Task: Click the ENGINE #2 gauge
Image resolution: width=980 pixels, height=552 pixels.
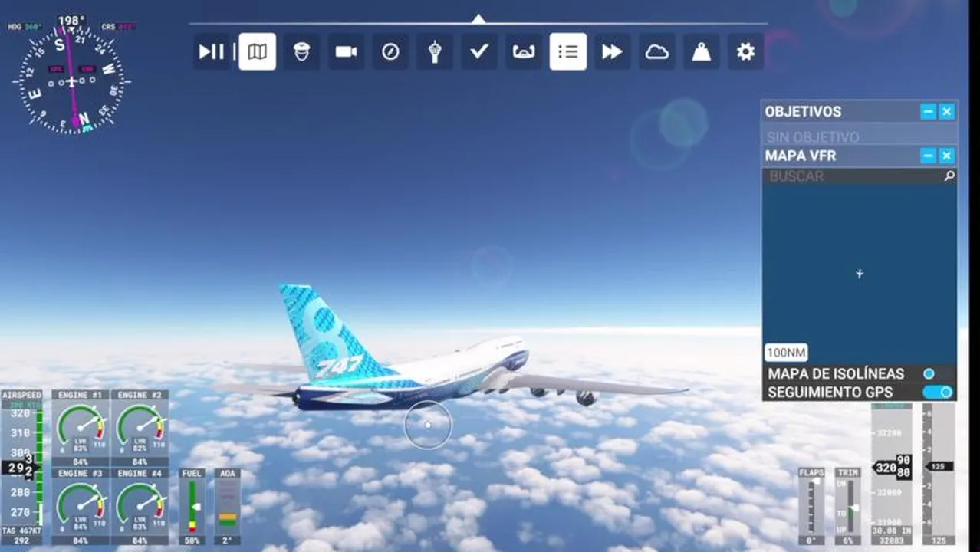Action: [x=140, y=429]
